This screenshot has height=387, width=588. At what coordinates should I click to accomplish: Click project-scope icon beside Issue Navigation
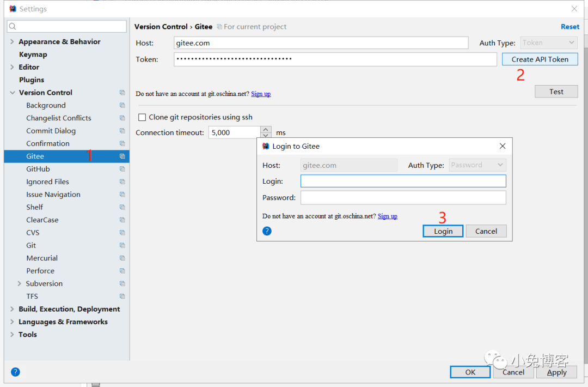[x=122, y=195]
